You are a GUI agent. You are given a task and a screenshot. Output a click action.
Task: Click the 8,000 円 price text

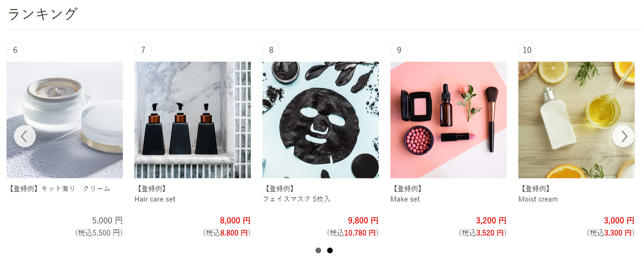click(235, 220)
